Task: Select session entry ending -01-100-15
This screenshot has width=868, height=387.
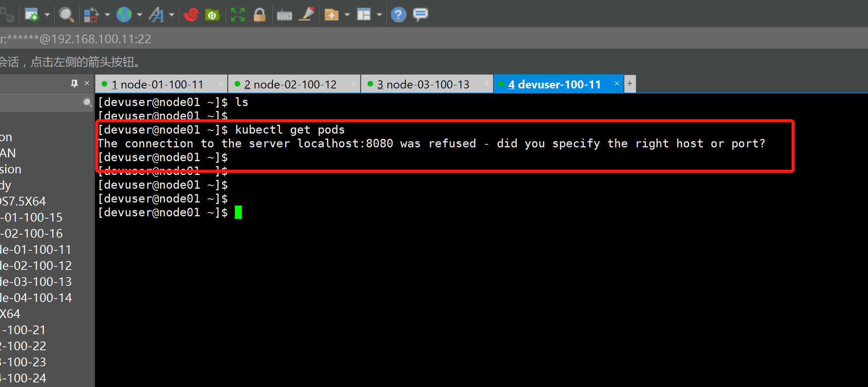Action: pos(31,217)
